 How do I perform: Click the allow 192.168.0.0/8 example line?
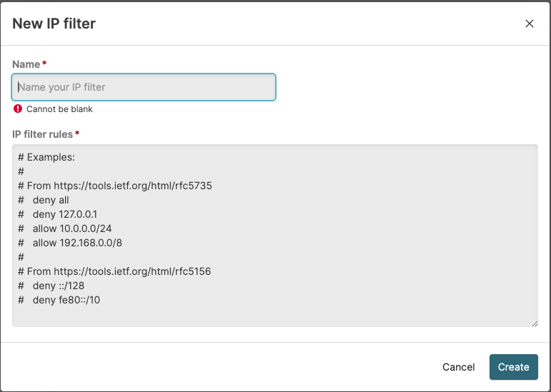(x=77, y=243)
